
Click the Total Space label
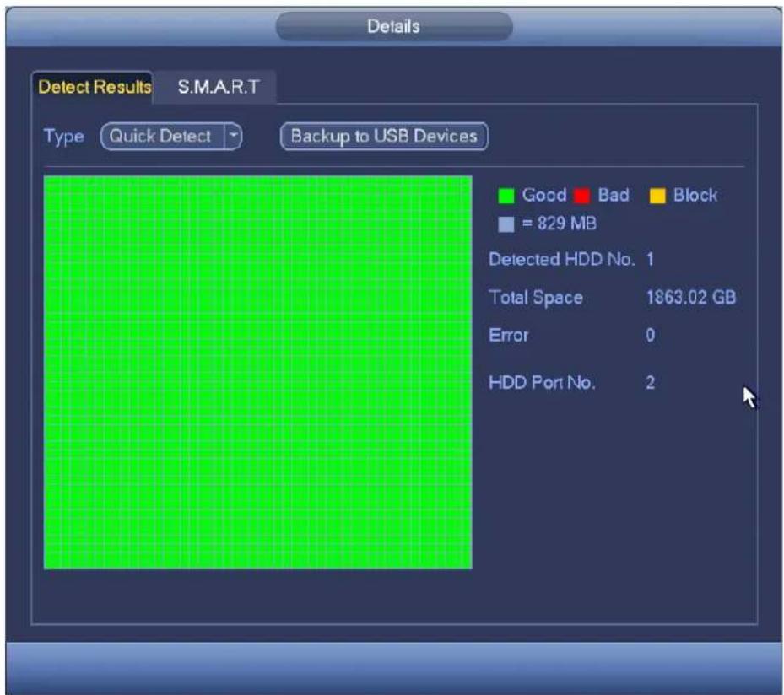(x=536, y=298)
